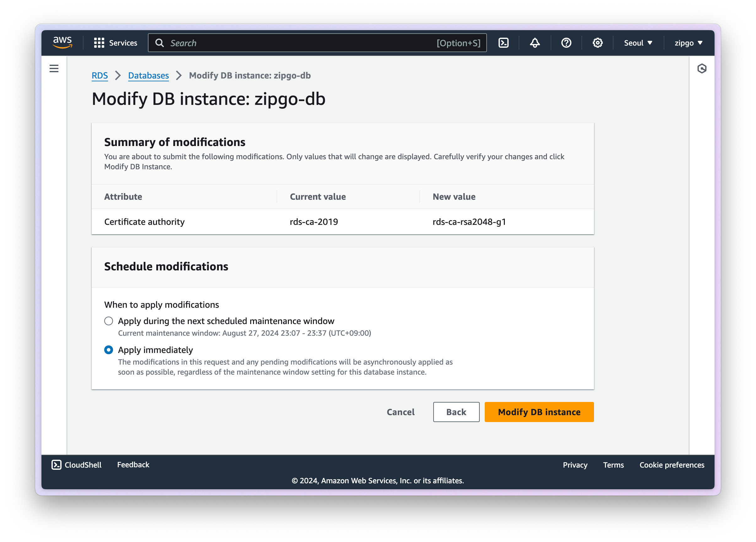The width and height of the screenshot is (756, 542).
Task: Select the Apply immediately option
Action: [109, 350]
